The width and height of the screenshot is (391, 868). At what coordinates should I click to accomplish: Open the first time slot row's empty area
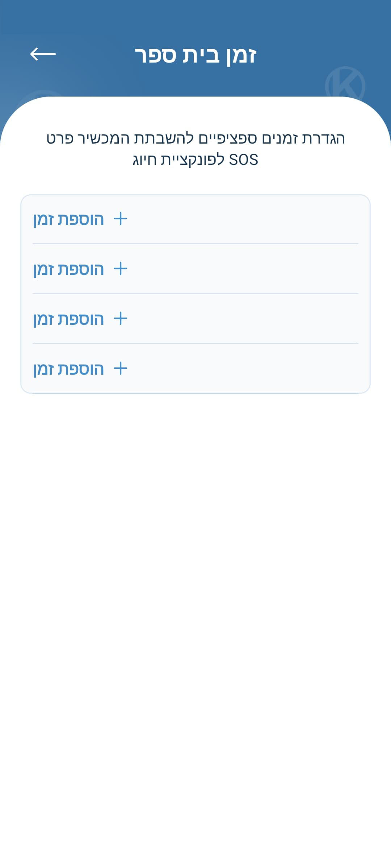point(243,219)
